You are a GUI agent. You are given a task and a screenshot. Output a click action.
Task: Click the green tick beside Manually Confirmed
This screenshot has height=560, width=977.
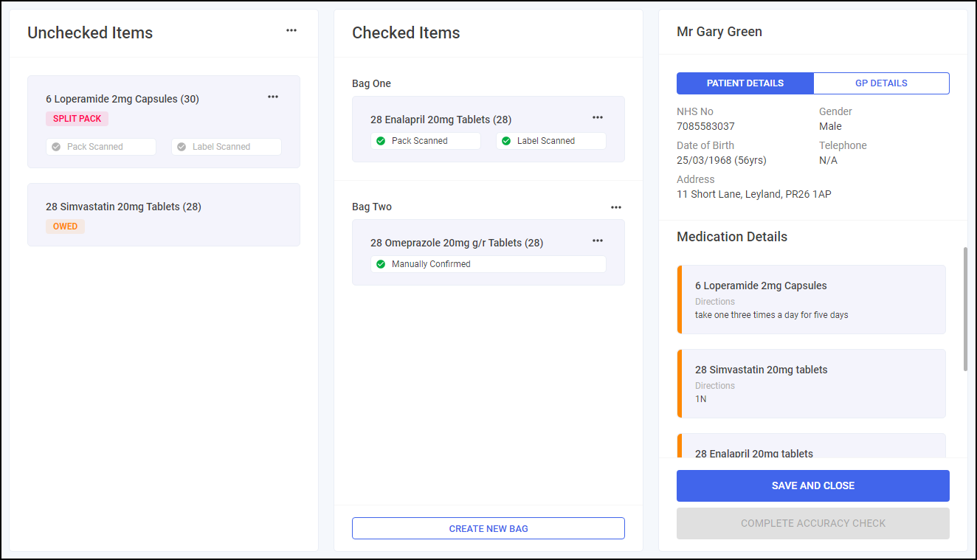pos(381,264)
